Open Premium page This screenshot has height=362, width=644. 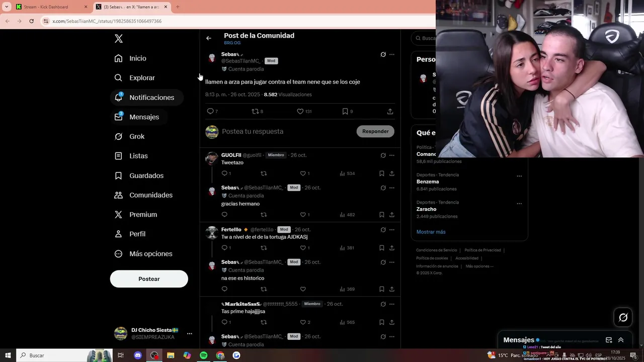(x=136, y=215)
